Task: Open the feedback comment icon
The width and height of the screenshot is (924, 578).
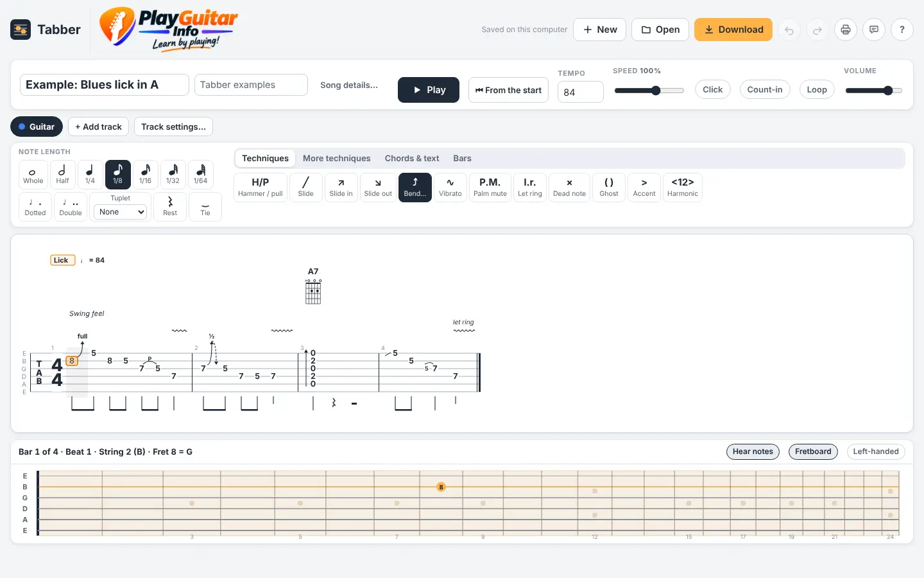Action: [874, 30]
